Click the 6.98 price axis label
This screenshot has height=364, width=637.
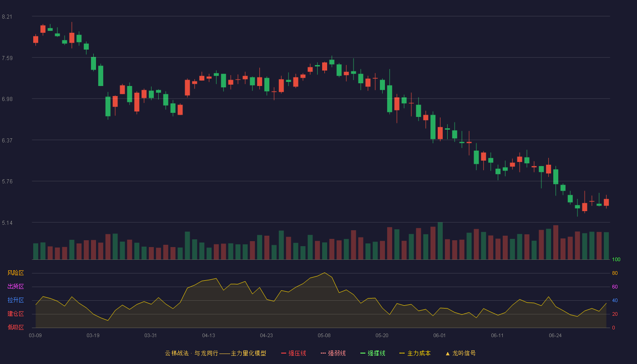point(7,99)
